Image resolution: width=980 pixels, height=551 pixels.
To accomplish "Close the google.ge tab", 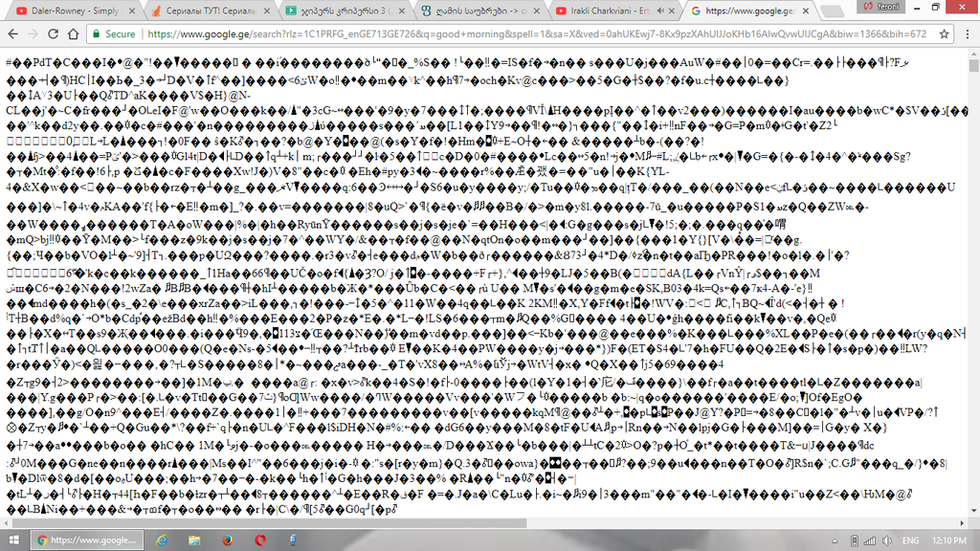I will (806, 11).
